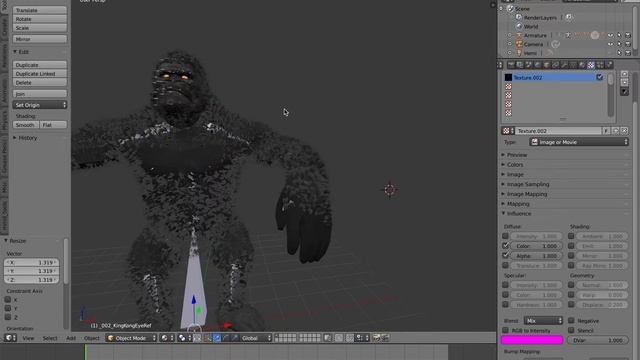Viewport: 640px width, 360px height.
Task: Select the Texture properties tab icon
Action: (591, 65)
